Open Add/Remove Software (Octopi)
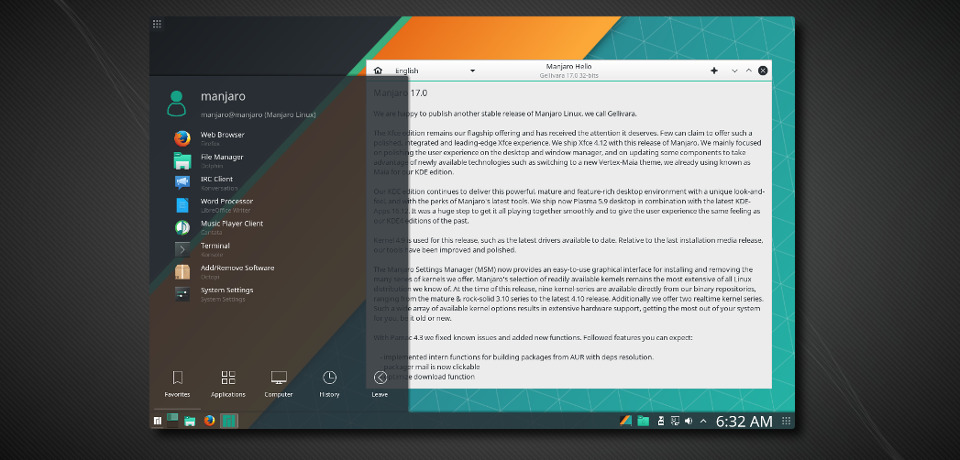This screenshot has height=460, width=960. (183, 271)
